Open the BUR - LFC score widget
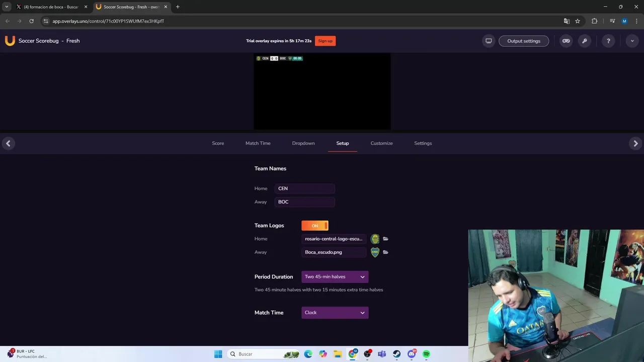 coord(28,354)
